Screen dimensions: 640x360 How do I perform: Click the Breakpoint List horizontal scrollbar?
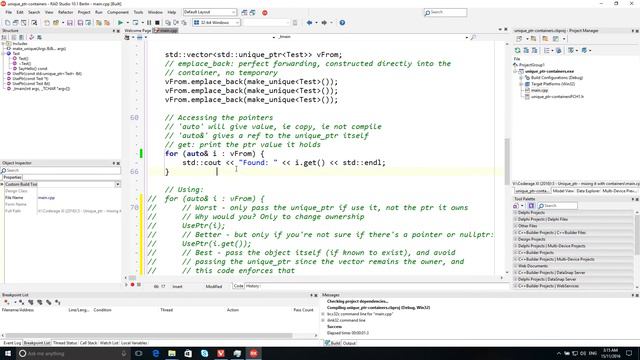point(149,336)
